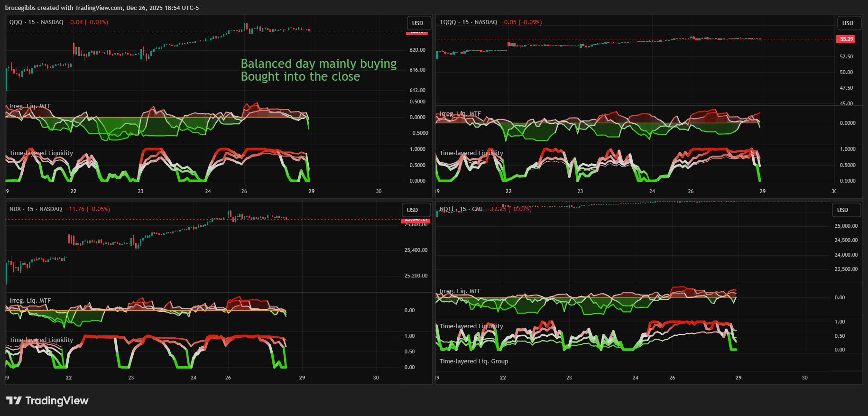Click the Irreg. Liq. MTF label in NDX chart
Image resolution: width=868 pixels, height=416 pixels.
point(30,301)
